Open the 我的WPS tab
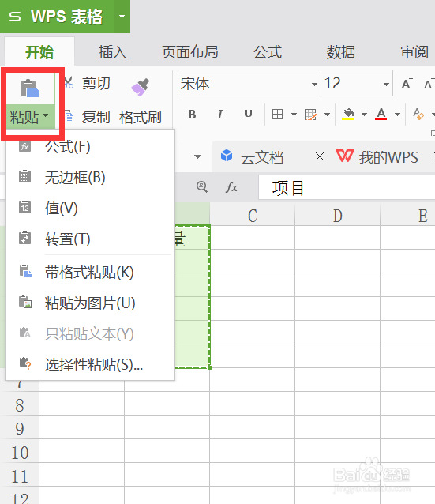Viewport: 435px width, 504px height. (x=377, y=157)
